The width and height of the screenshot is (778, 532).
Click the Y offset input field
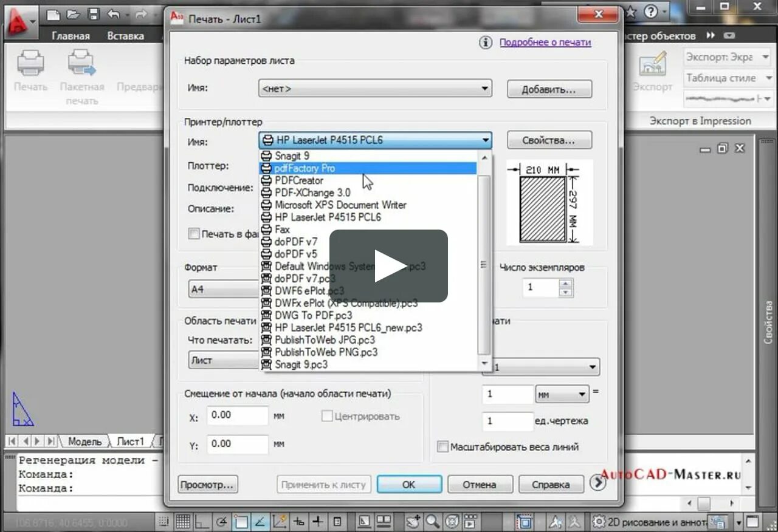[x=238, y=444]
